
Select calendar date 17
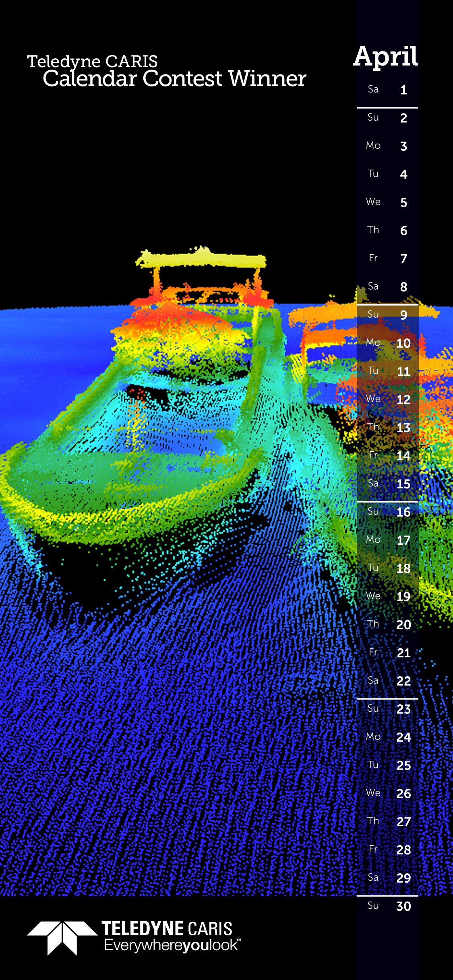[403, 540]
